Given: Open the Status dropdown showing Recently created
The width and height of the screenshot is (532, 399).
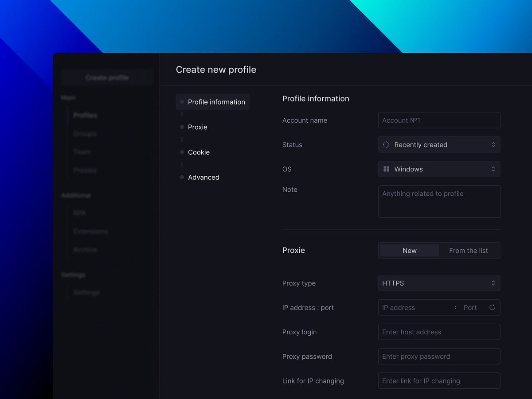Looking at the screenshot, I should (439, 144).
